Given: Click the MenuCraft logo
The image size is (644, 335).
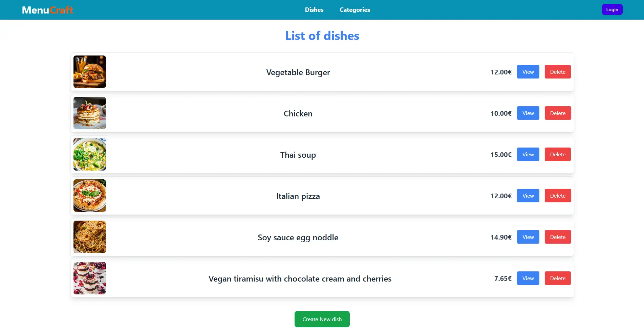Looking at the screenshot, I should 47,10.
